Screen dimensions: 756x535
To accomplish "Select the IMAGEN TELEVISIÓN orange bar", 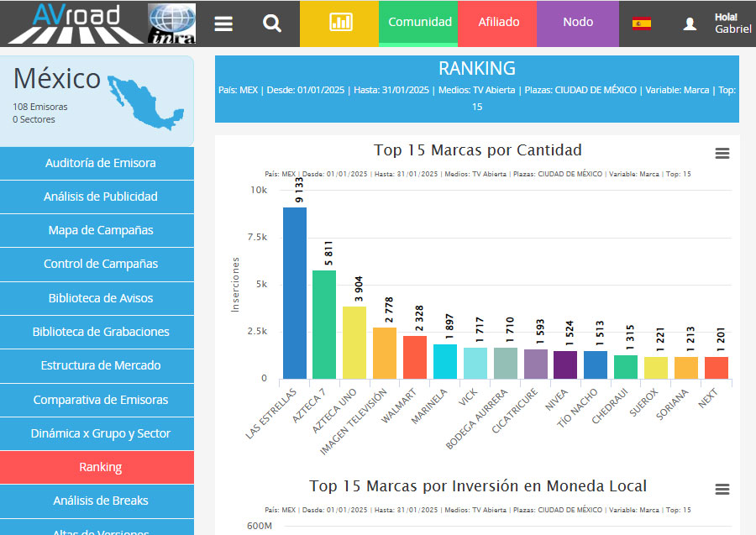I will click(385, 354).
